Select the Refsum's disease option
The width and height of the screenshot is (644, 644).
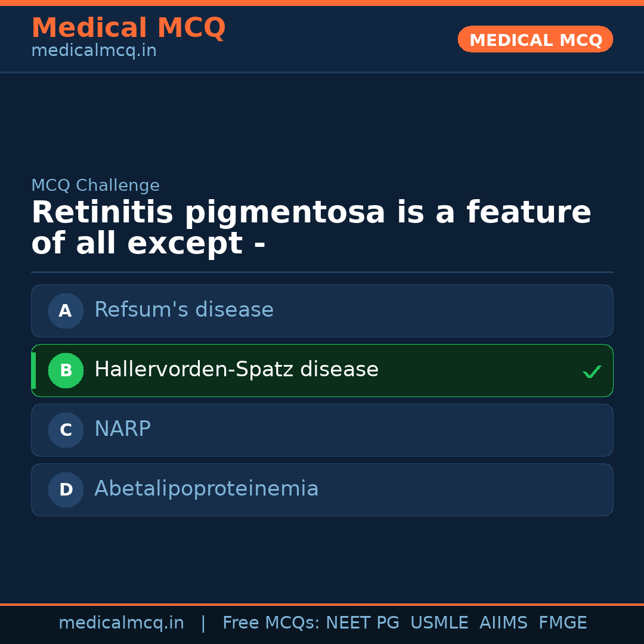click(184, 310)
